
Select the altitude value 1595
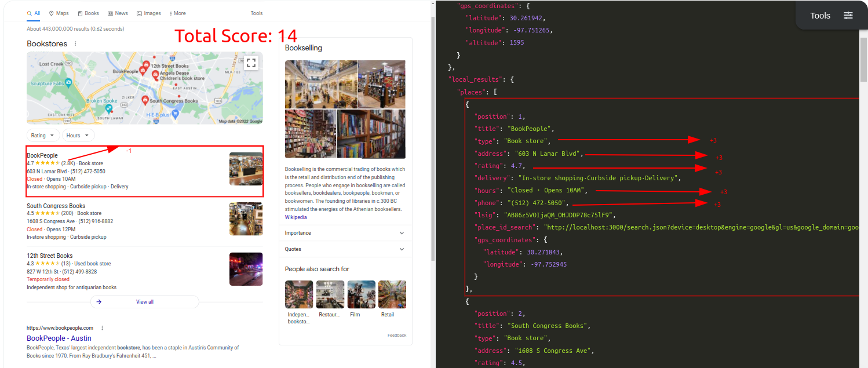[517, 43]
